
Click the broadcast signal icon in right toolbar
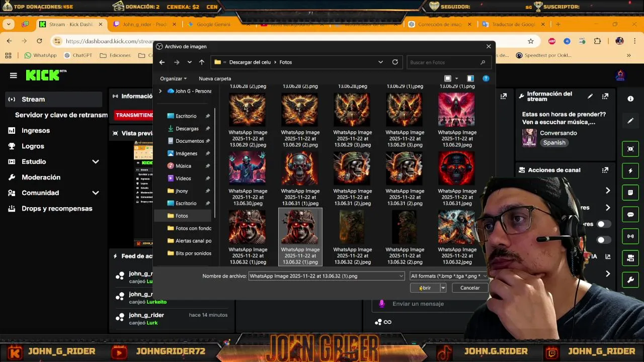[630, 236]
